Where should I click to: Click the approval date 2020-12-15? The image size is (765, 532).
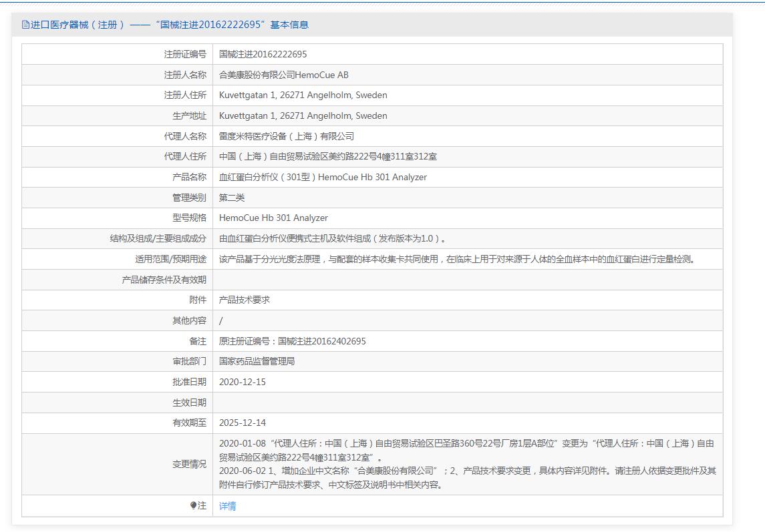[x=242, y=382]
